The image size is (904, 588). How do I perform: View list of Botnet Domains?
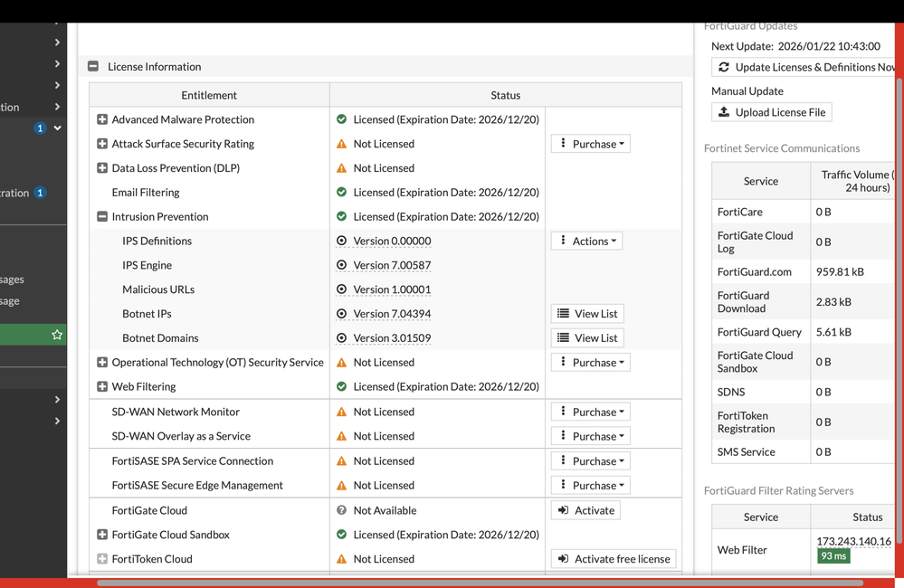pos(587,337)
